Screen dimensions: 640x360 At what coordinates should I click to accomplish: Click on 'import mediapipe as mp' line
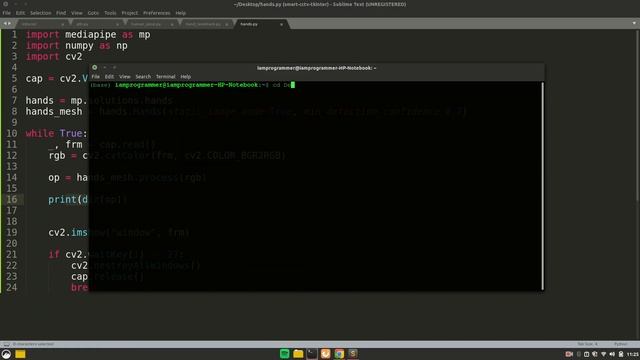click(x=88, y=35)
